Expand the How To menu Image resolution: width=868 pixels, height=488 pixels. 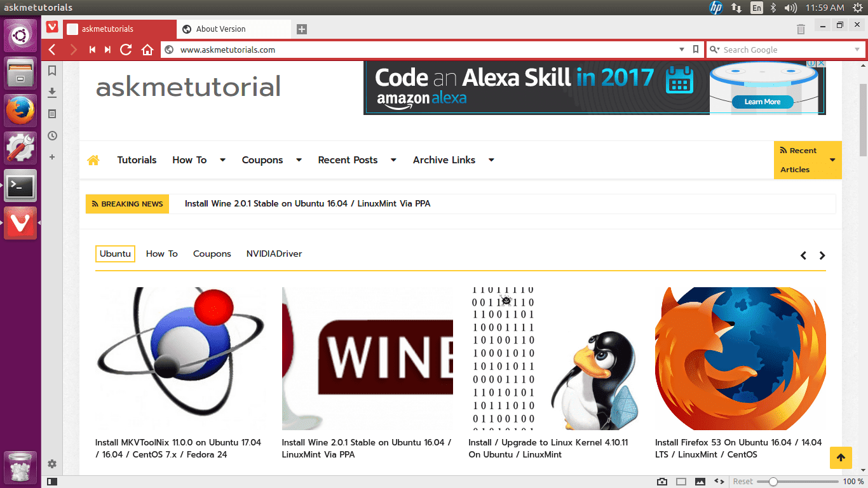[x=222, y=160]
